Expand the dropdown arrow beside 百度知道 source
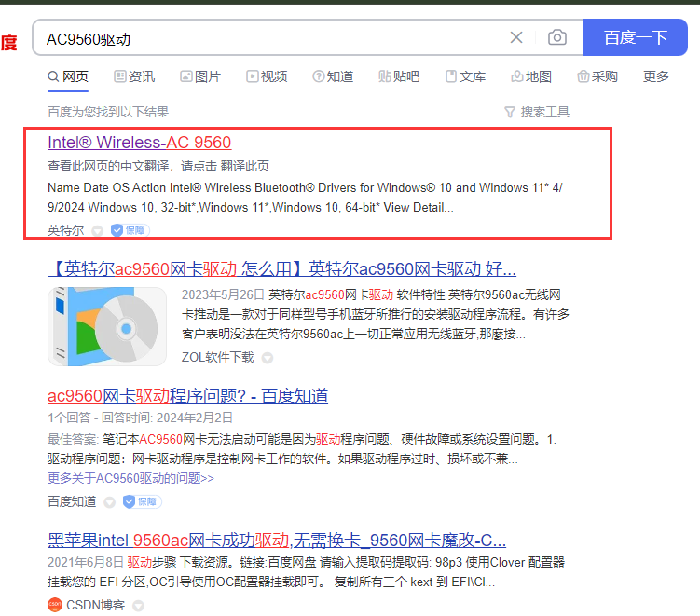The width and height of the screenshot is (700, 616). point(109,502)
